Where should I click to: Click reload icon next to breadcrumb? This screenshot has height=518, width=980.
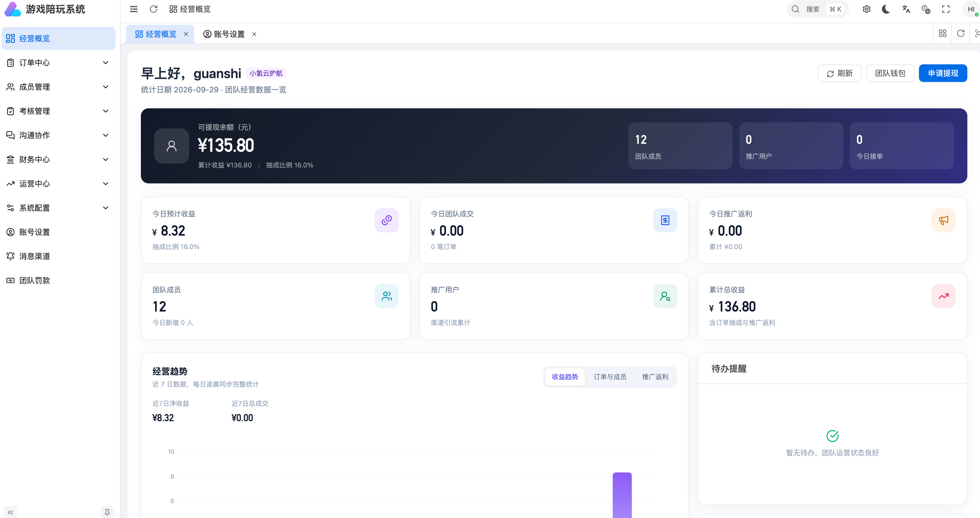tap(153, 9)
